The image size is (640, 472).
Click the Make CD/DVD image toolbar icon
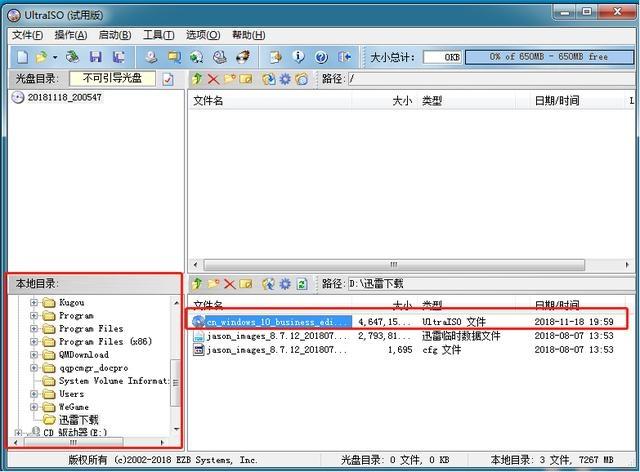[151, 57]
